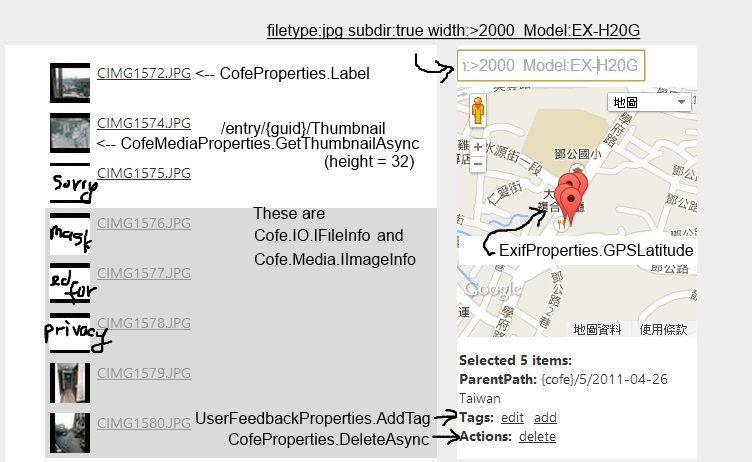Open the 地圖 map type dropdown
Viewport: 752px width, 462px height.
(x=649, y=102)
